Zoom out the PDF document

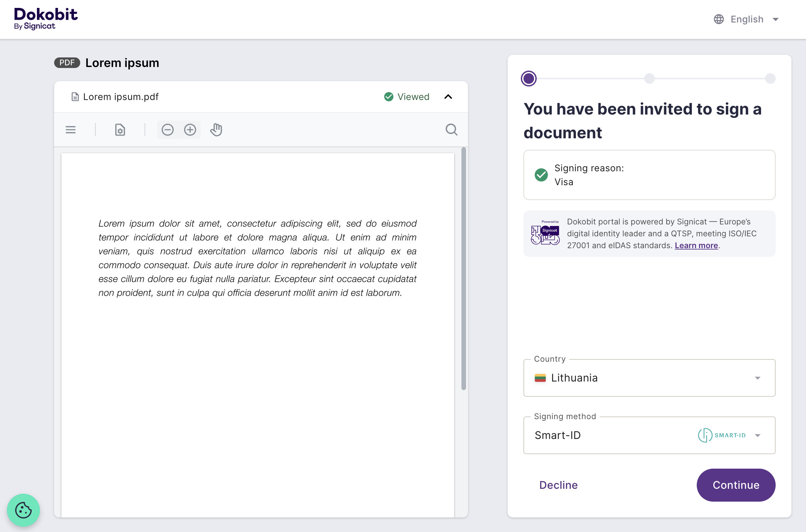pyautogui.click(x=168, y=130)
